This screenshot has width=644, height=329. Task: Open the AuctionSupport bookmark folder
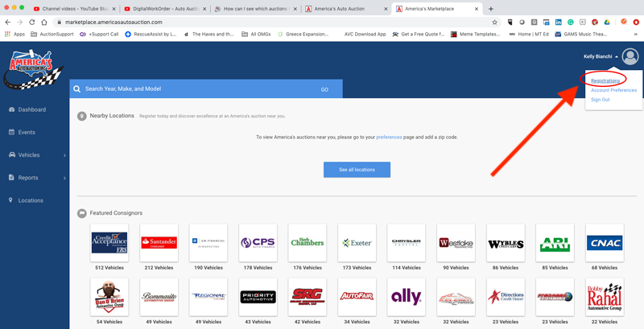[52, 35]
